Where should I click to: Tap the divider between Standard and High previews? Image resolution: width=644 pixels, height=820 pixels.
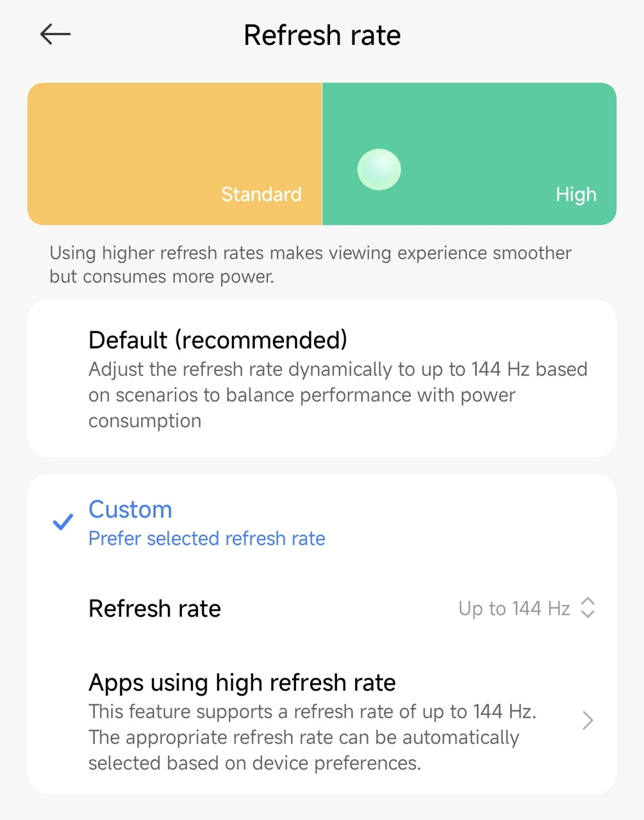[x=322, y=154]
